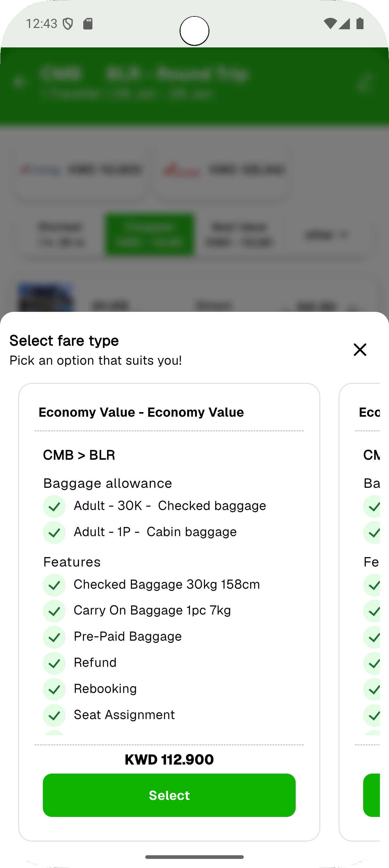Tap the Wi-Fi status bar icon
The height and width of the screenshot is (868, 389).
click(x=330, y=24)
